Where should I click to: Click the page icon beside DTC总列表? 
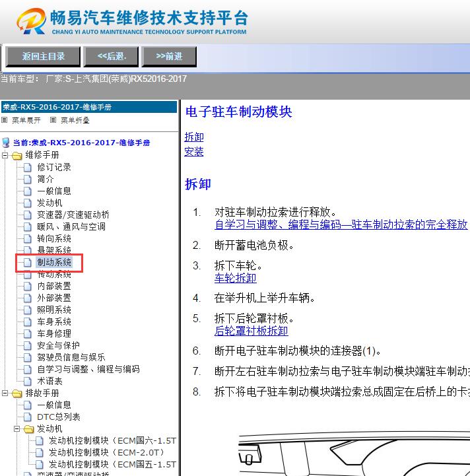[28, 417]
